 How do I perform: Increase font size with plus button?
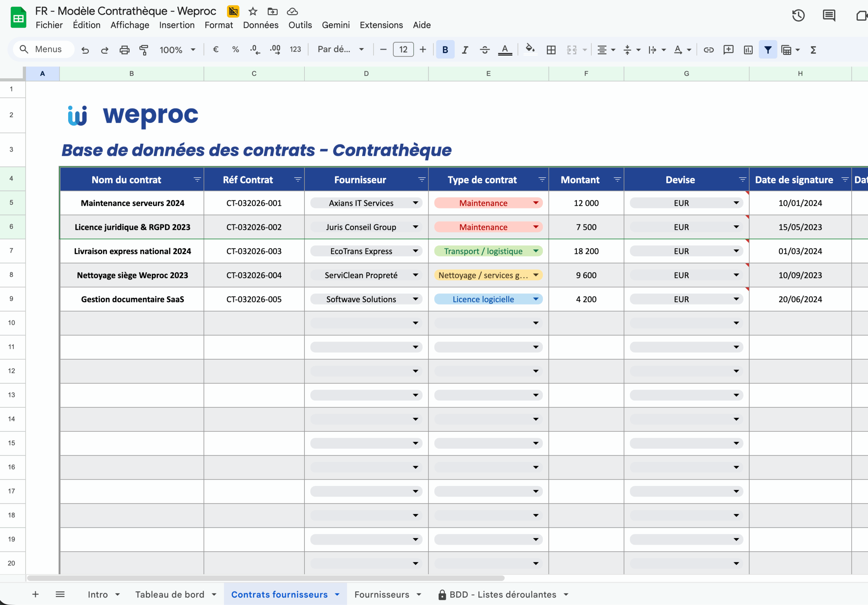pos(423,49)
